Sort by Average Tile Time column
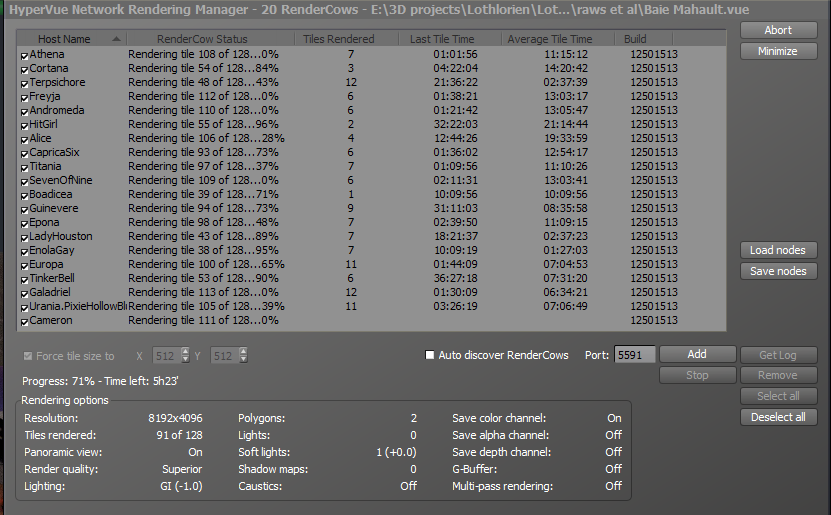 549,39
